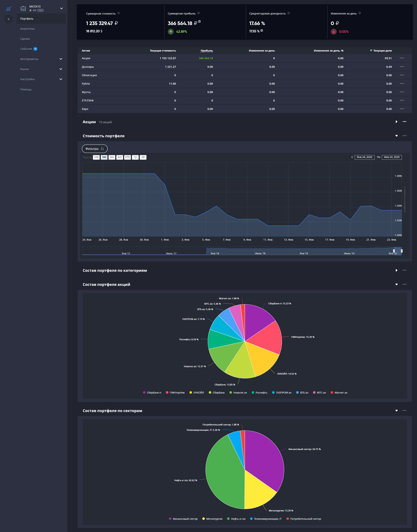
Task: Open the Сделки sidebar item
Action: (25, 39)
